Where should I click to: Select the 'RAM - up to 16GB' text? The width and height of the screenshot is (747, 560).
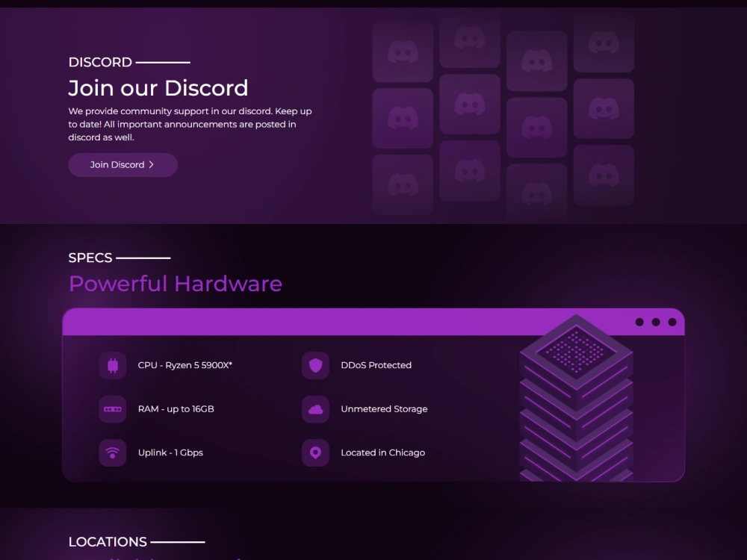click(176, 409)
